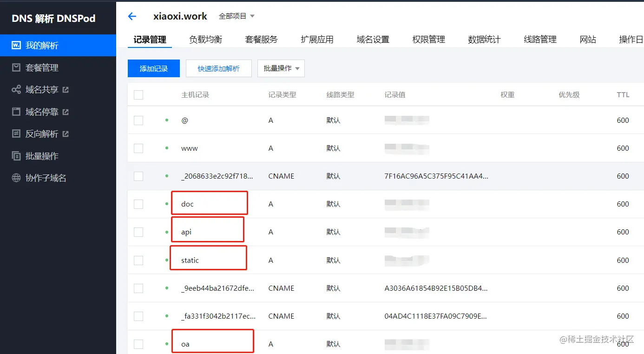Click record value 7F16AC96A5C375F95C41AA4...
Image resolution: width=644 pixels, height=354 pixels.
(x=437, y=176)
